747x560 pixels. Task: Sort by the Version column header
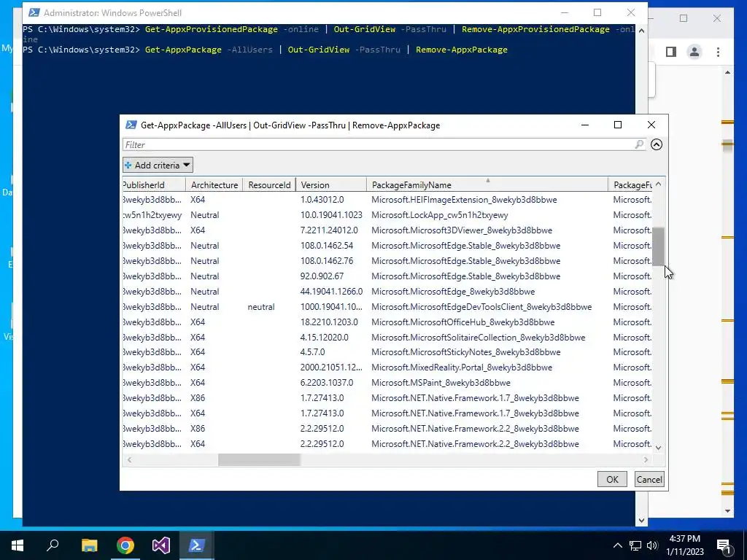click(331, 184)
